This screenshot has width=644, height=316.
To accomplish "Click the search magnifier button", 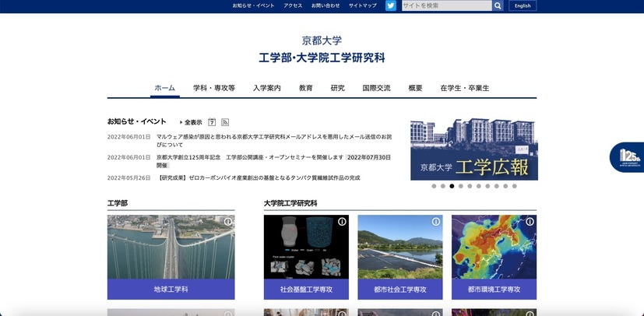I will point(498,5).
